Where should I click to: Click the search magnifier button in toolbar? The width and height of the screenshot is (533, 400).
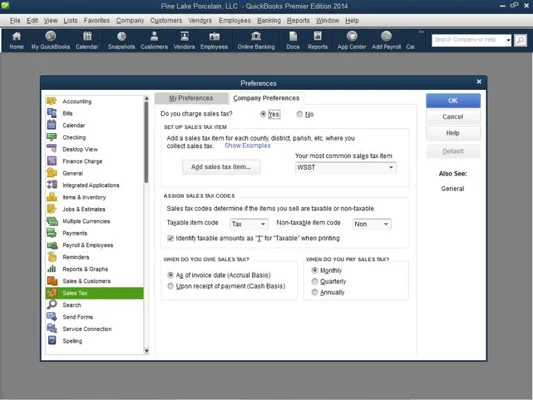click(x=520, y=40)
